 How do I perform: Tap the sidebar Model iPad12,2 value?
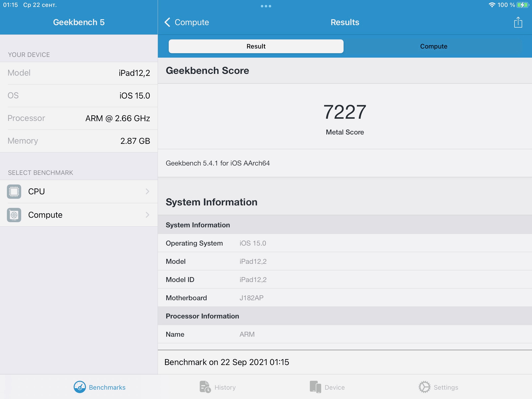click(x=134, y=73)
